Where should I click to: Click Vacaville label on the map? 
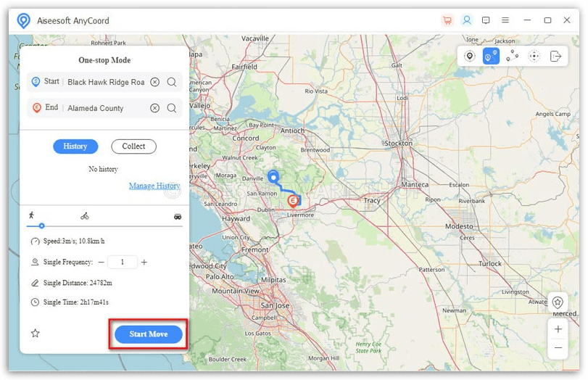click(x=255, y=38)
